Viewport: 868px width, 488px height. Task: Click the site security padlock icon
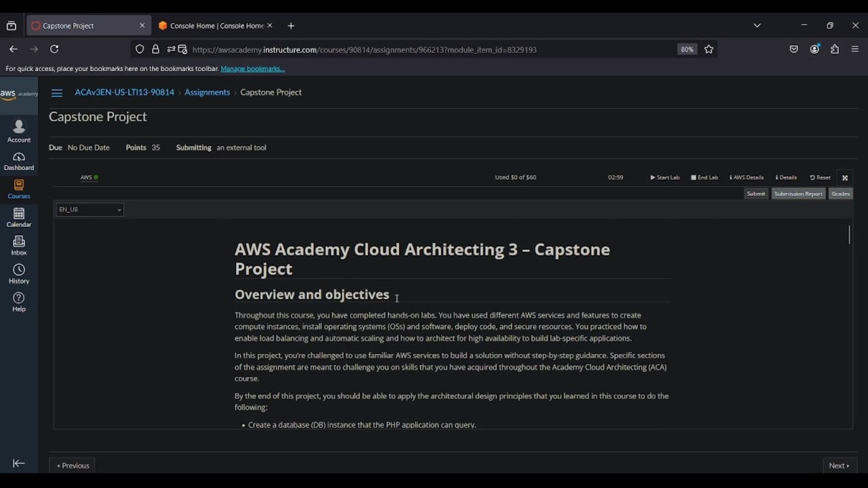point(155,49)
